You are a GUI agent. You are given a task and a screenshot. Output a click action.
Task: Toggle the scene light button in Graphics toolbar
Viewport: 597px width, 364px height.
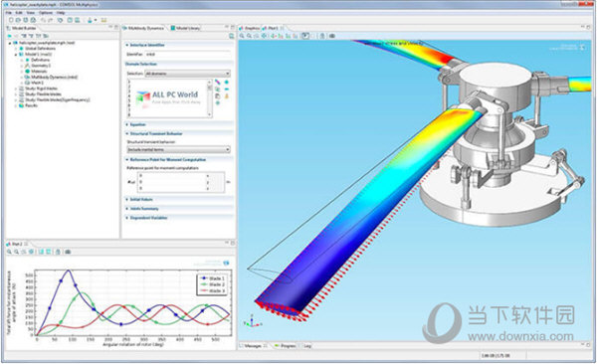pyautogui.click(x=305, y=36)
